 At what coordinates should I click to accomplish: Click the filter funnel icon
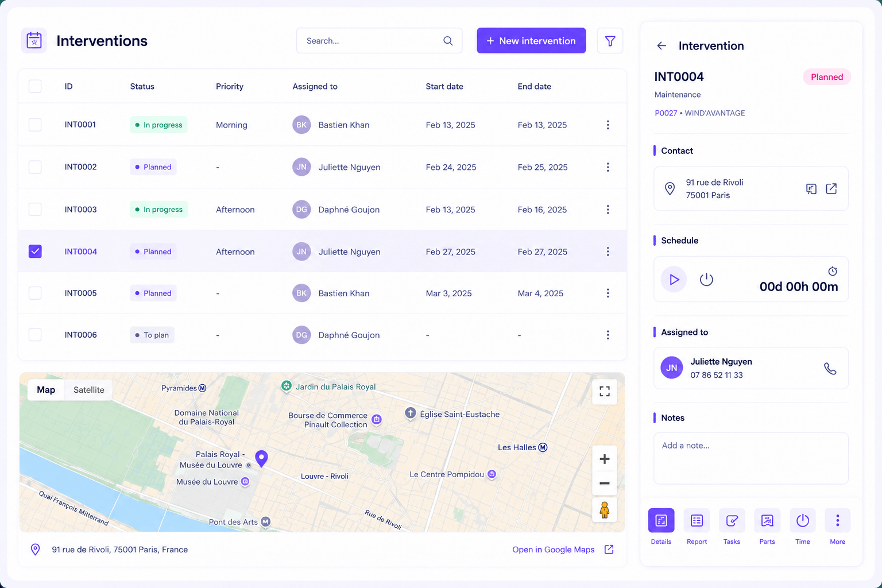610,41
